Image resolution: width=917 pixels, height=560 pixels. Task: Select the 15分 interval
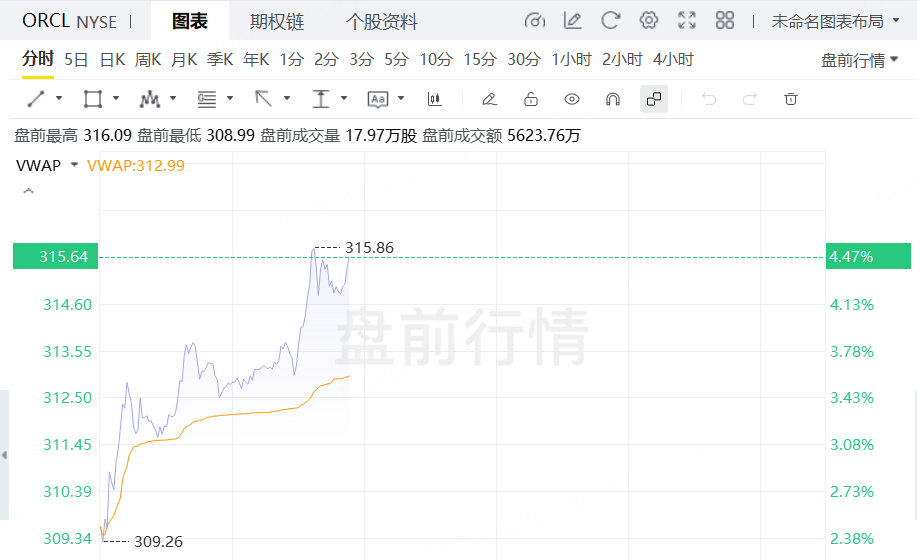coord(480,60)
